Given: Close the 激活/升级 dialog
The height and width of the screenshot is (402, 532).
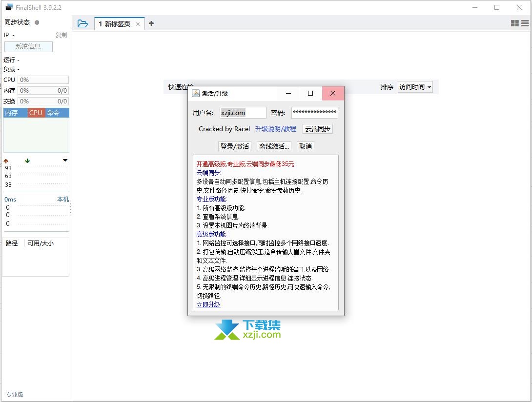Looking at the screenshot, I should 333,93.
